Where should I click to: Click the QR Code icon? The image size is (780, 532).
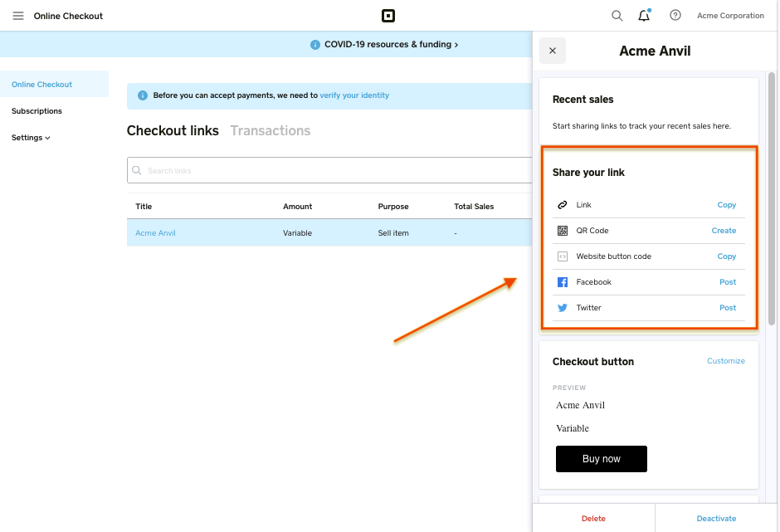563,231
